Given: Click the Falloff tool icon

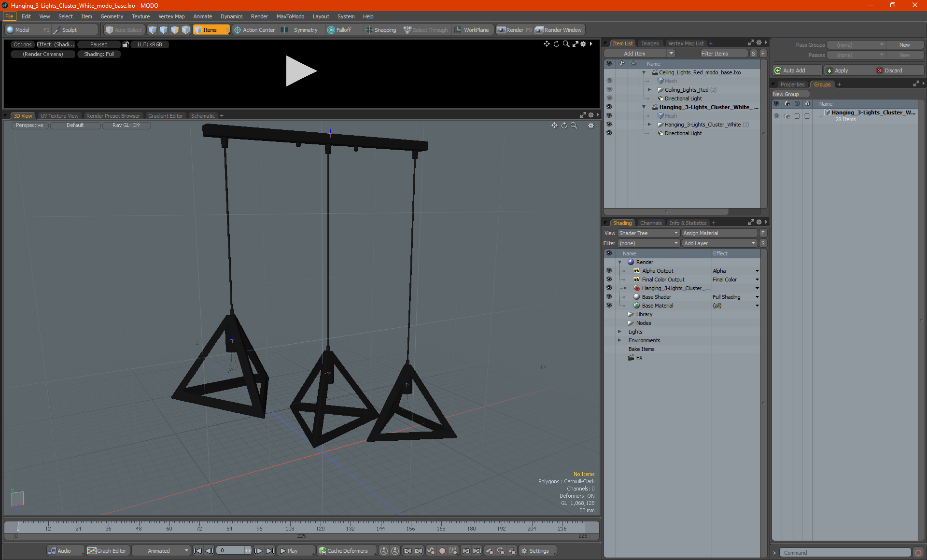Looking at the screenshot, I should coord(332,29).
